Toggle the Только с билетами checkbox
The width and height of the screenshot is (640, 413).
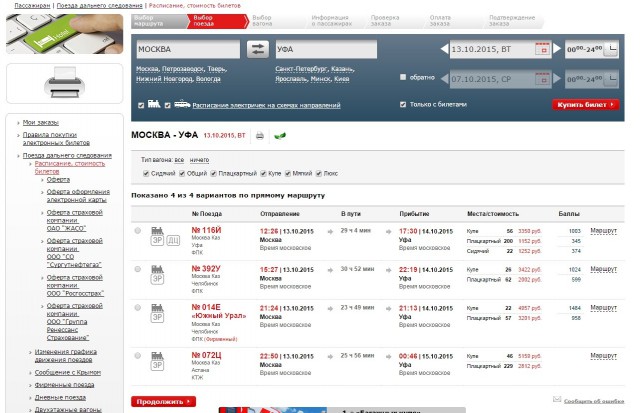click(x=403, y=104)
